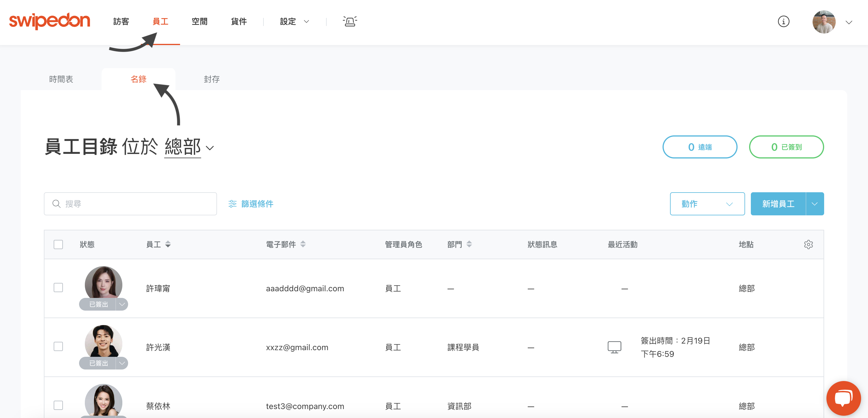Click the search magnifier icon

pyautogui.click(x=57, y=204)
